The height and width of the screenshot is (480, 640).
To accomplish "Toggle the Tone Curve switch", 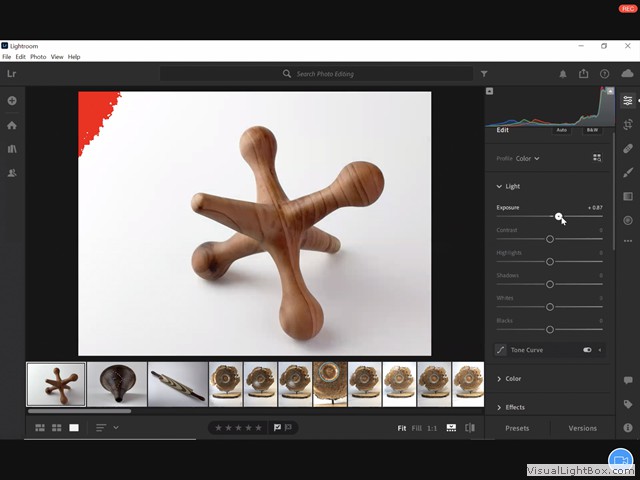I will 587,350.
